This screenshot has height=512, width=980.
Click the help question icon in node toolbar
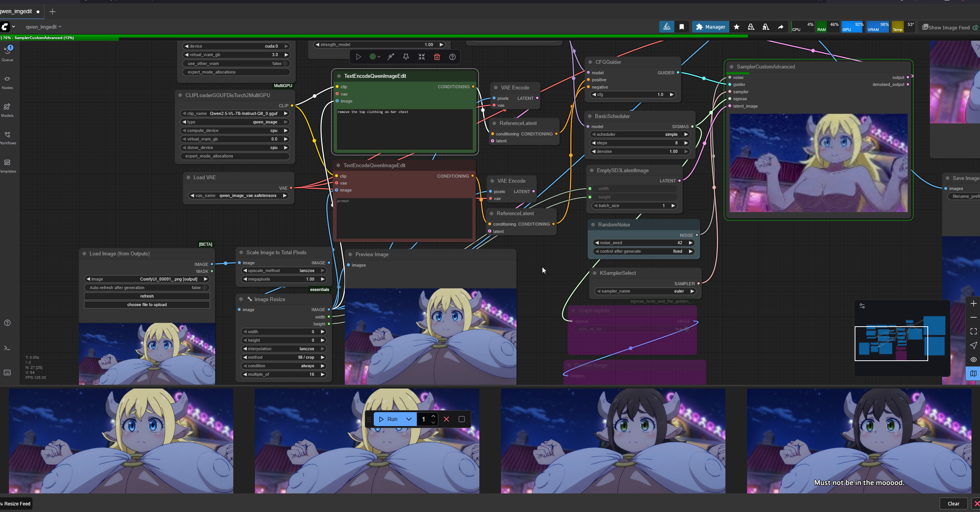click(452, 57)
